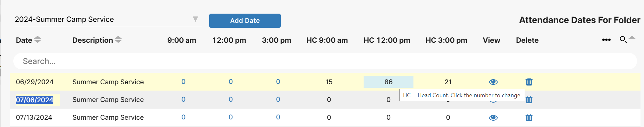Click the magnifier search icon
This screenshot has width=644, height=127.
[x=623, y=40]
